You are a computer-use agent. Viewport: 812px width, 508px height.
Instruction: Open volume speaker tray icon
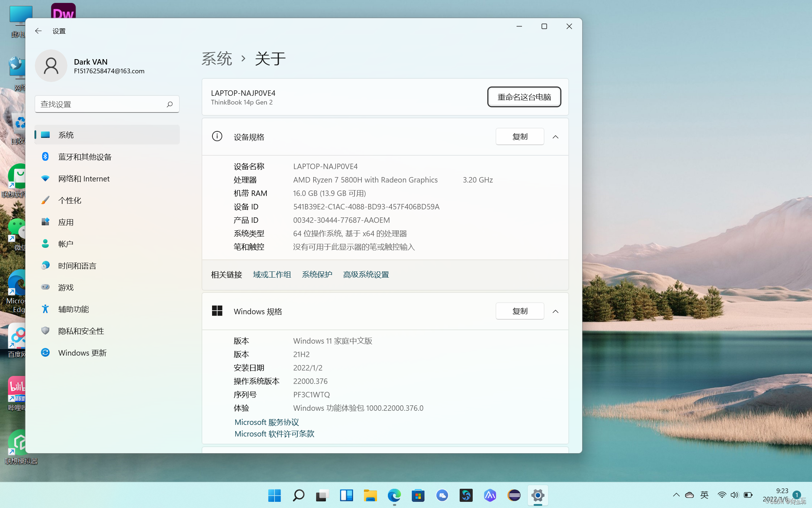pyautogui.click(x=734, y=495)
